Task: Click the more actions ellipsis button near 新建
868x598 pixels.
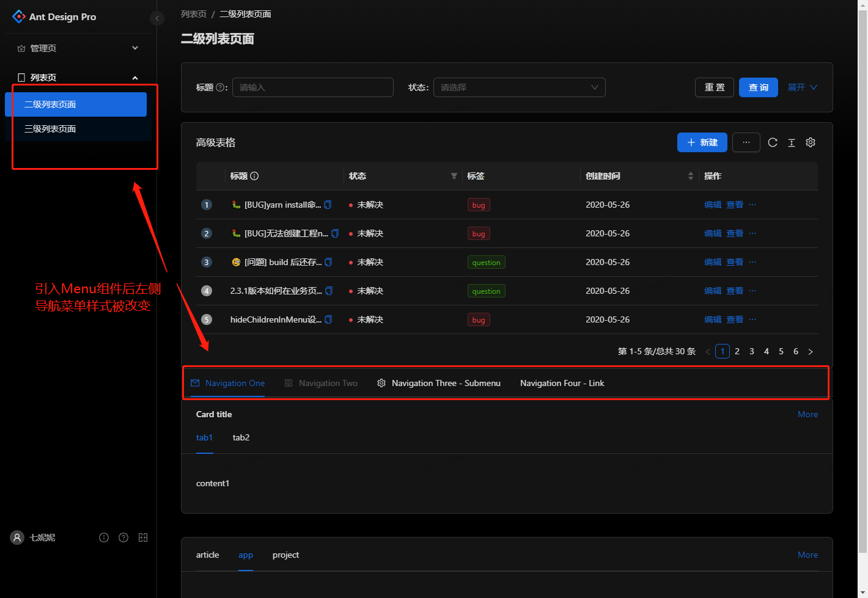Action: click(x=746, y=142)
